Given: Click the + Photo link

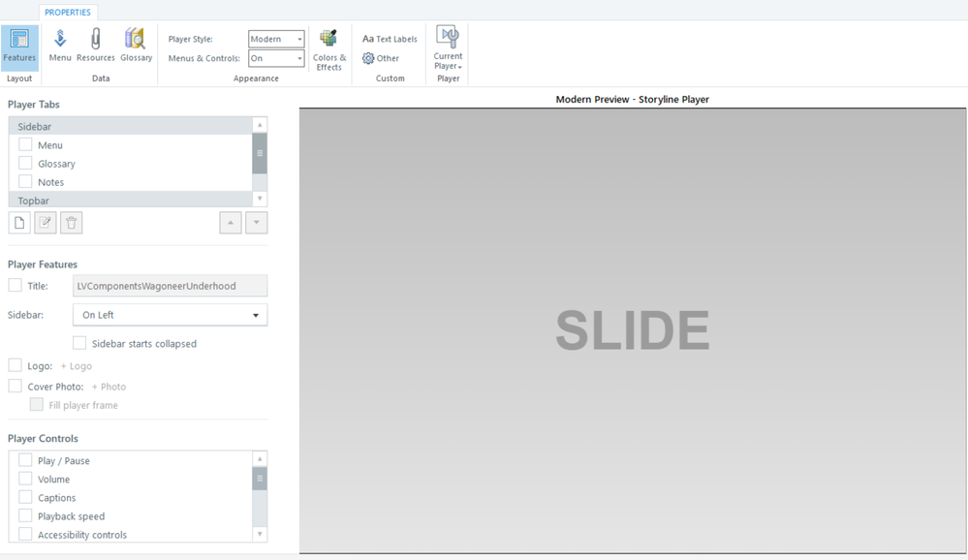Looking at the screenshot, I should pos(109,387).
